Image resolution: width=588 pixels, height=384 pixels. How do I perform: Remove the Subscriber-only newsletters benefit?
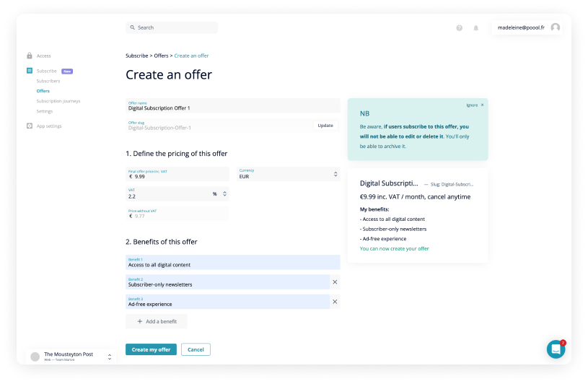tap(335, 282)
